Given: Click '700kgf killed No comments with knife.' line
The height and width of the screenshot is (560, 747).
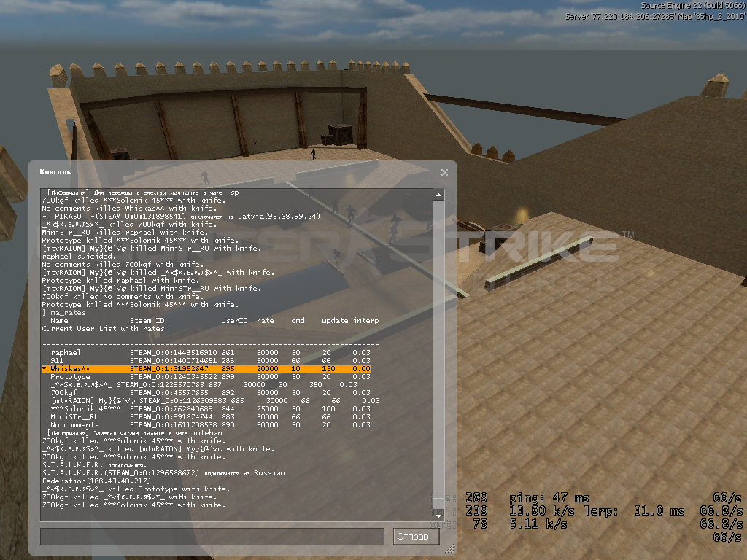Looking at the screenshot, I should (123, 297).
